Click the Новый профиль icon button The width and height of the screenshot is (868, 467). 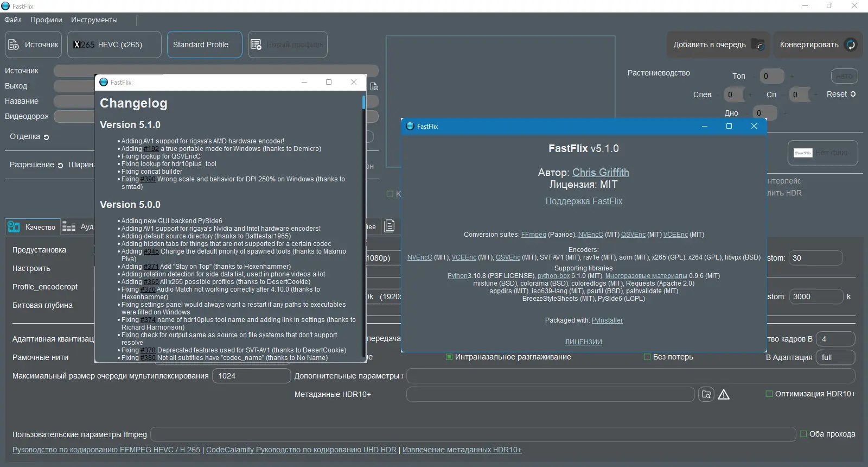pos(288,45)
